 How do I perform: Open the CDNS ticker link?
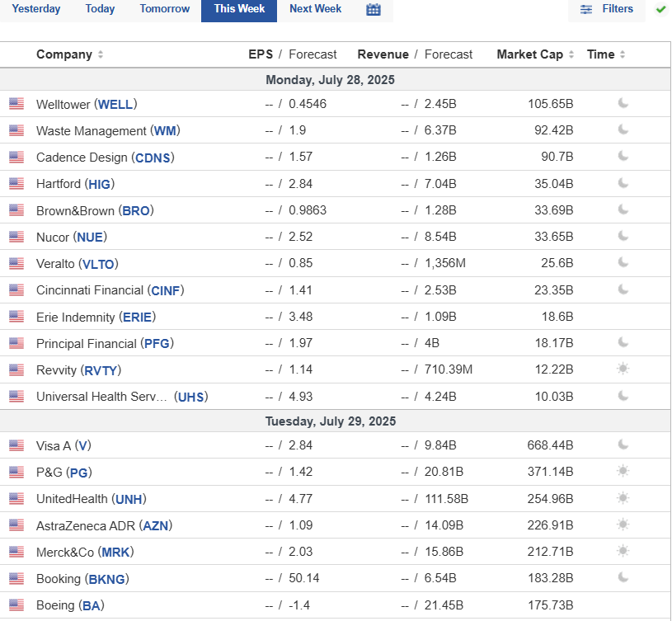click(x=153, y=158)
